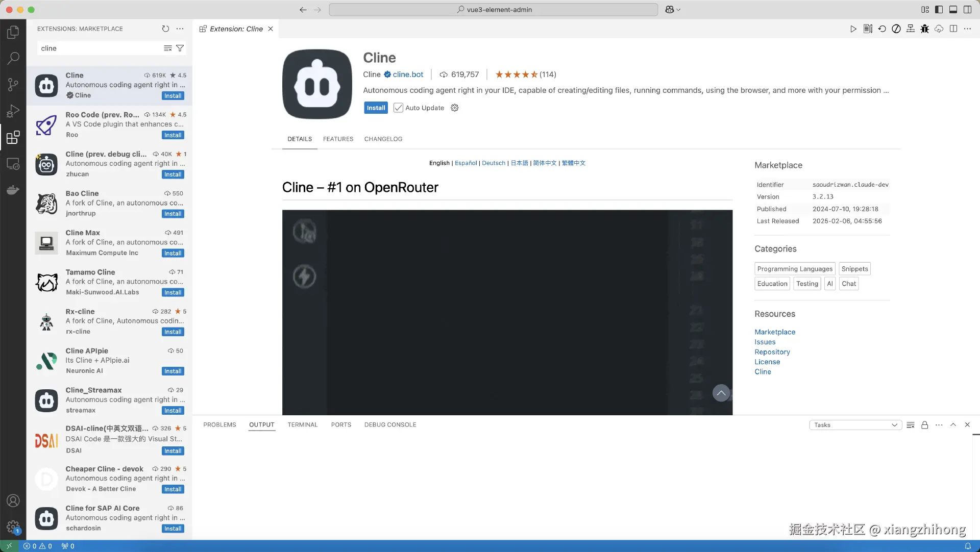The image size is (980, 552).
Task: Maximize the panel with chevron up
Action: point(953,425)
